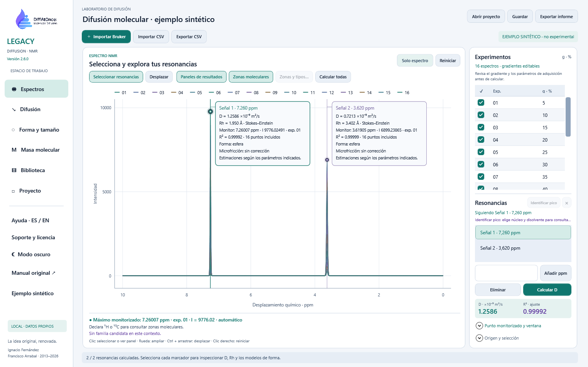Uncheck experiment 03 checkbox

(481, 127)
